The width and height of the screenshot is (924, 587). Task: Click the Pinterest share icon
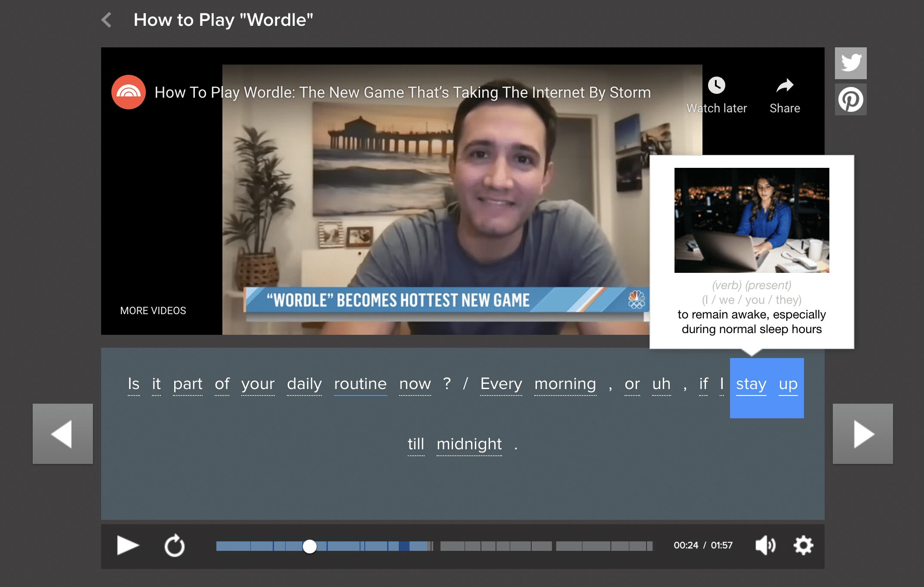coord(850,99)
